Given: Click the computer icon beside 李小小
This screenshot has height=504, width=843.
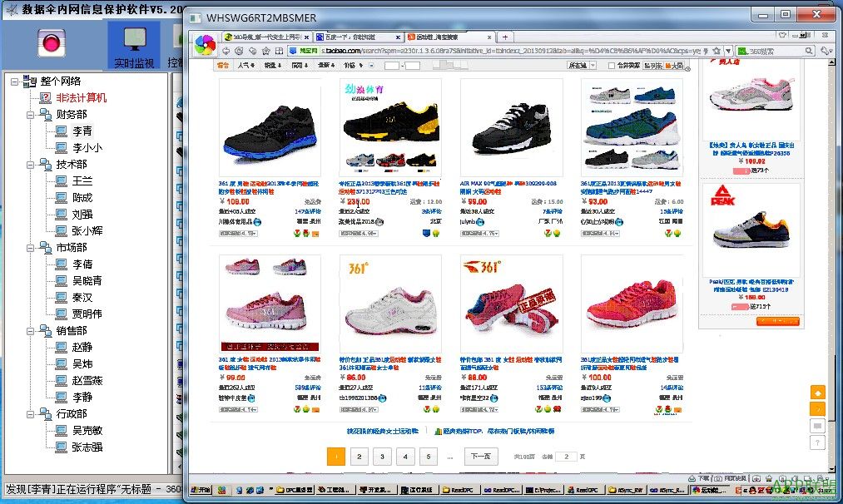Looking at the screenshot, I should tap(61, 148).
